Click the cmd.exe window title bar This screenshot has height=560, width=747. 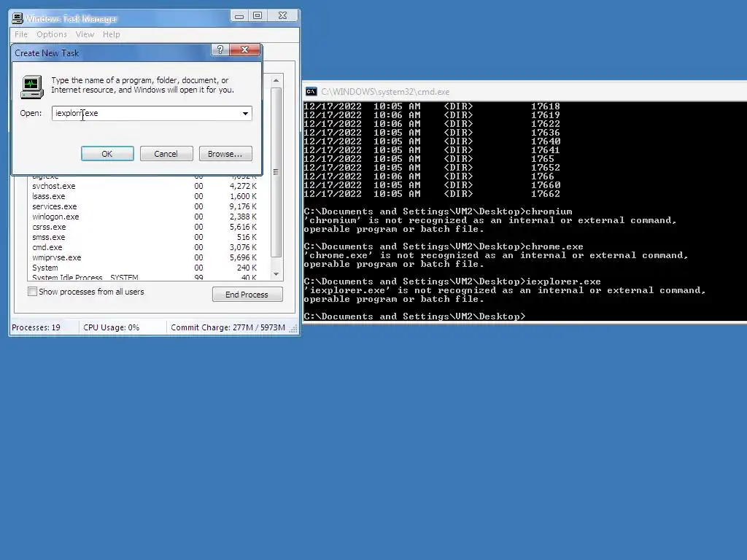[x=525, y=91]
